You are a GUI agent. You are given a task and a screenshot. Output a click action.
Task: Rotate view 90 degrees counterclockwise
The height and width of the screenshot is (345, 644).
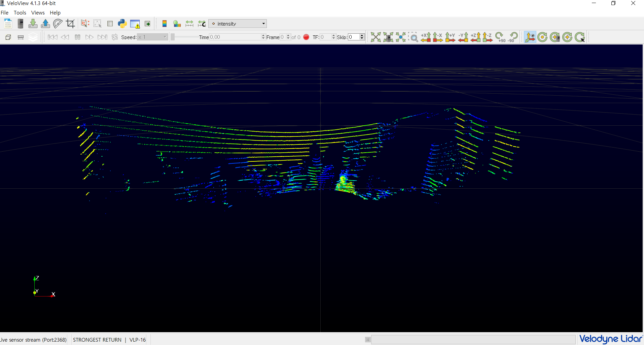coord(513,37)
